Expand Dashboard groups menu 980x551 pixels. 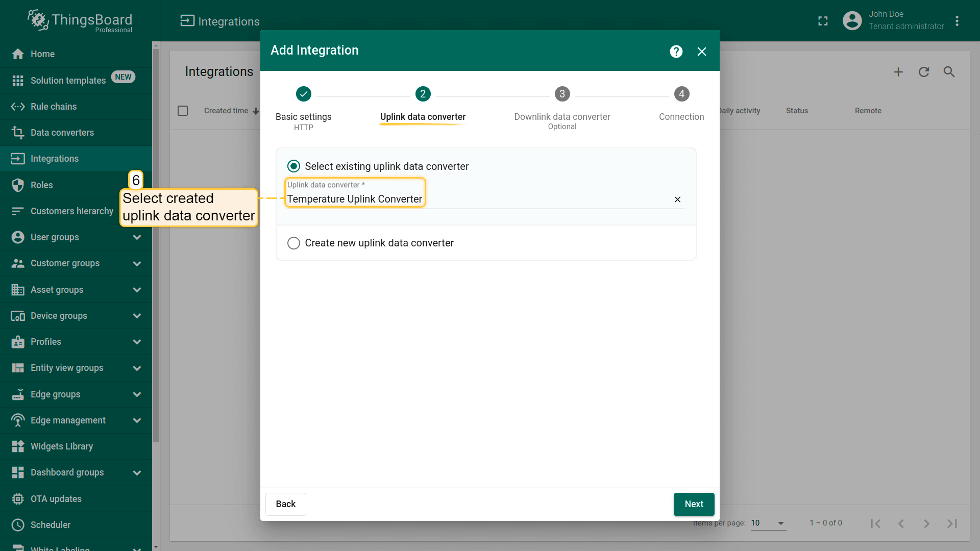click(137, 472)
